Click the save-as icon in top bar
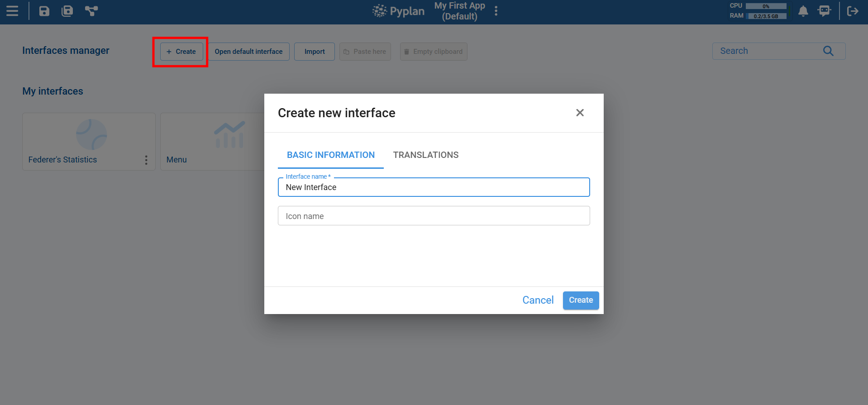 tap(67, 11)
